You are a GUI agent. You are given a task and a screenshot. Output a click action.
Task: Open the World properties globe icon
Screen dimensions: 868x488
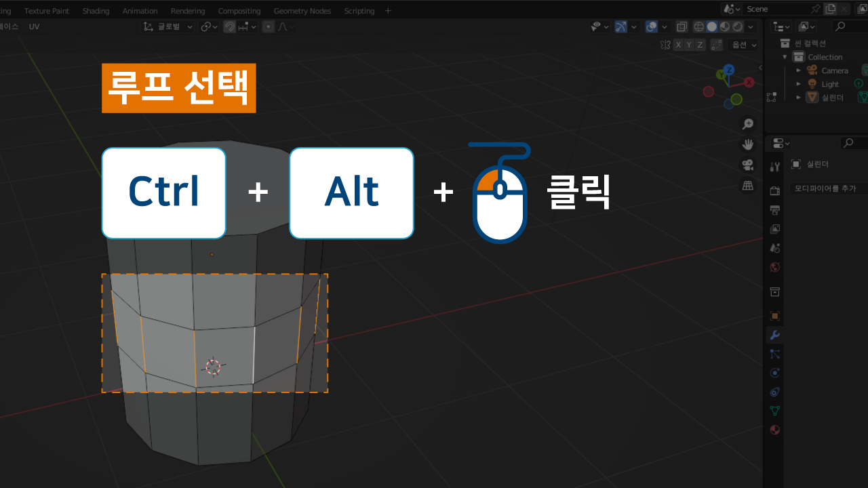coord(774,267)
